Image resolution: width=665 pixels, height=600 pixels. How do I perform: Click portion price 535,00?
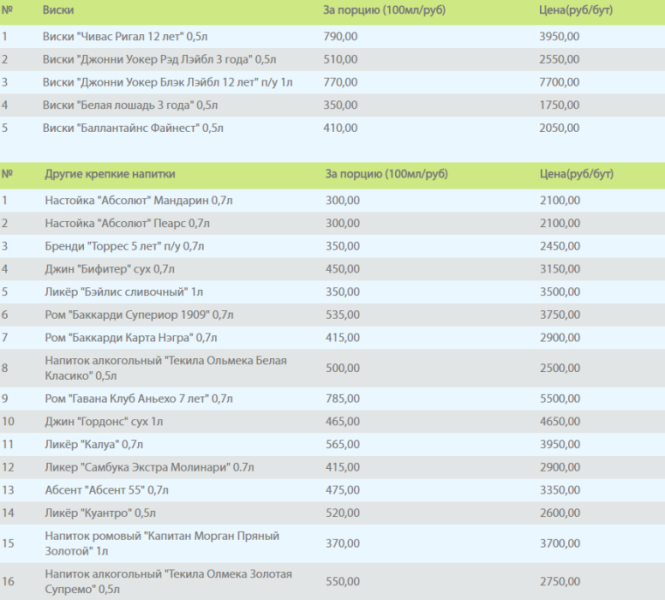pos(343,315)
